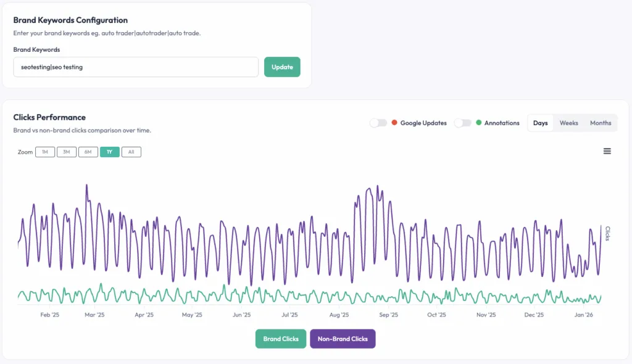Click the Update button for brand keywords
Viewport: 632px width, 364px height.
(x=282, y=67)
